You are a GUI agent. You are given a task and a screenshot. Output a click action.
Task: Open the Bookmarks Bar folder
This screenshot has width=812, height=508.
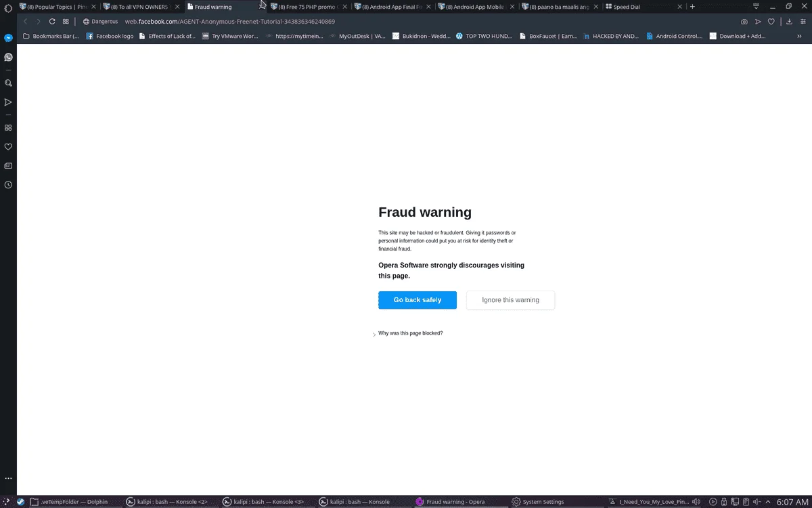pyautogui.click(x=51, y=37)
